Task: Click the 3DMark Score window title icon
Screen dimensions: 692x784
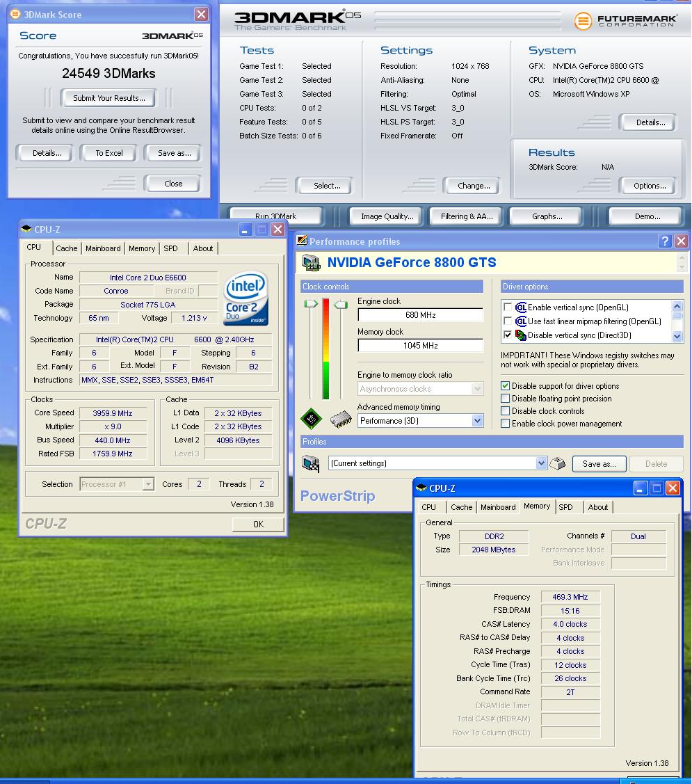Action: 15,15
